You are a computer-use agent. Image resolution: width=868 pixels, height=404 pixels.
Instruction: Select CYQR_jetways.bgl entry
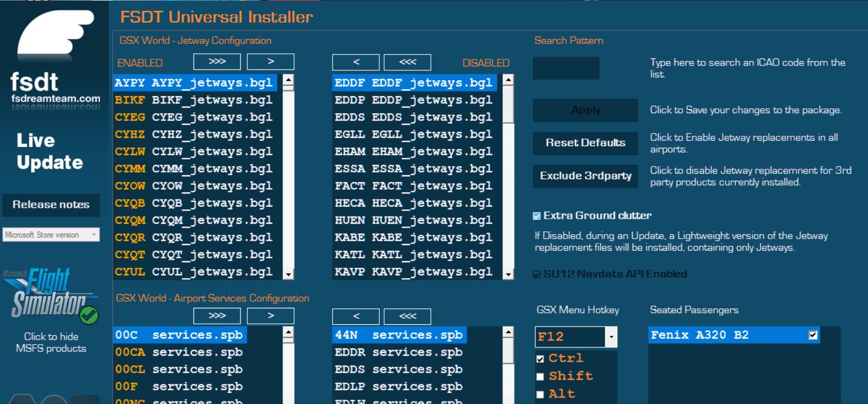coord(196,237)
